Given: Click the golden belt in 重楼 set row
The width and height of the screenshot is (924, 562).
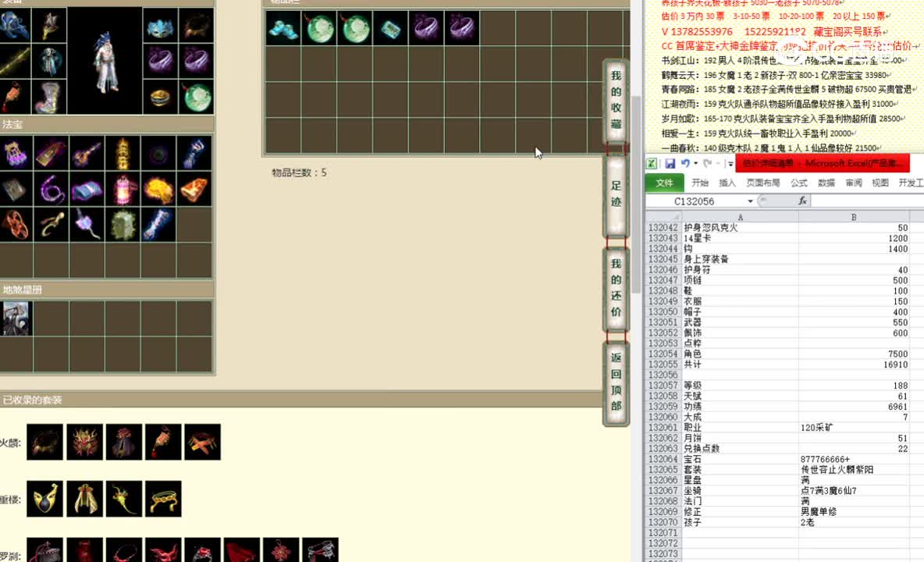Looking at the screenshot, I should [x=163, y=498].
